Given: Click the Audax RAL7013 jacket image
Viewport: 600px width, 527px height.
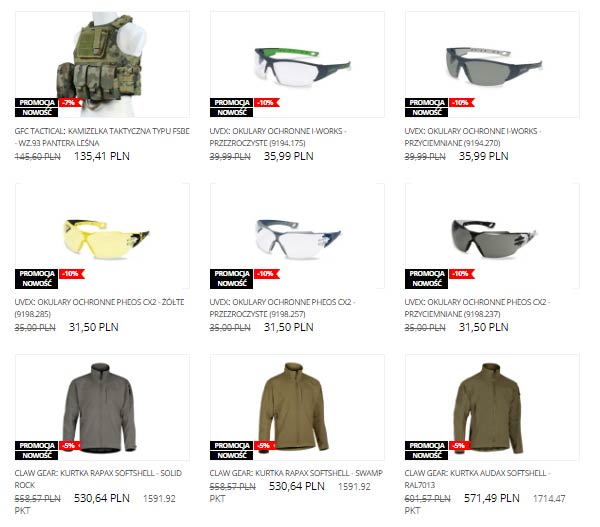Looking at the screenshot, I should pos(492,407).
